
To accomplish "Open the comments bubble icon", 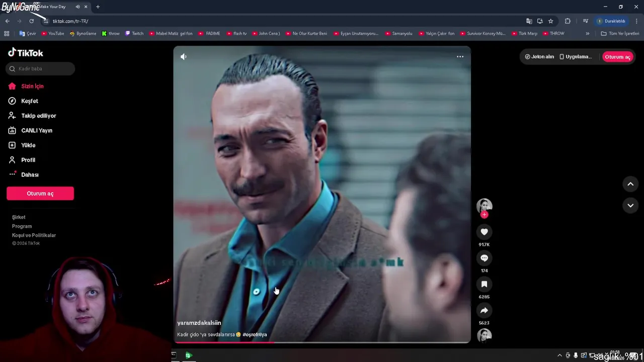I will pyautogui.click(x=484, y=258).
